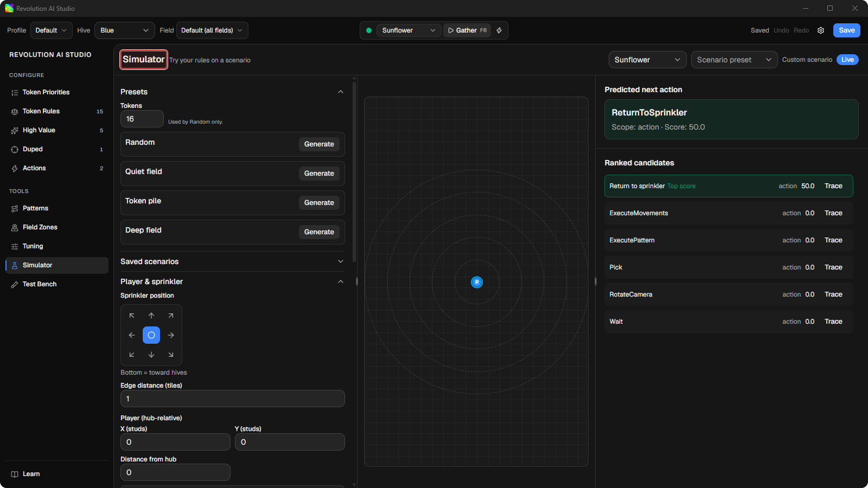
Task: Click the settings panel vertical scrollbar
Action: (354, 172)
